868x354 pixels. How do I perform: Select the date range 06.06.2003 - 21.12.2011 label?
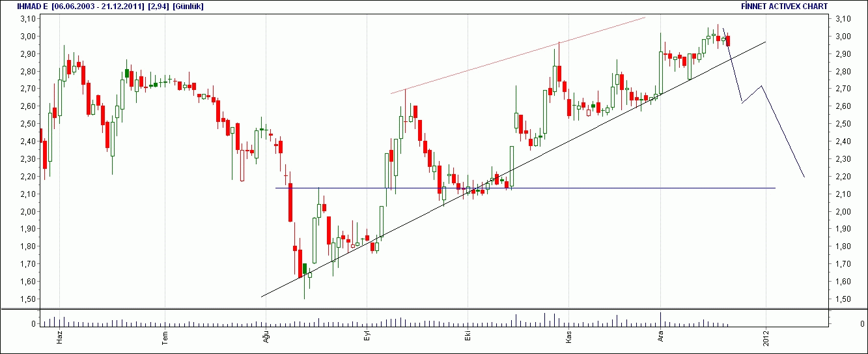[x=98, y=6]
